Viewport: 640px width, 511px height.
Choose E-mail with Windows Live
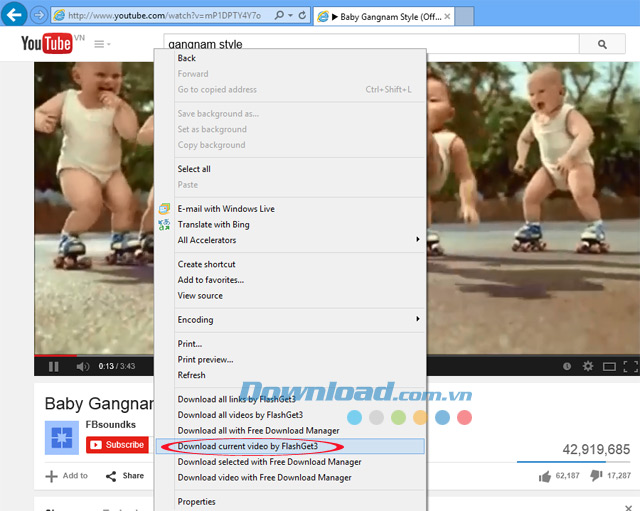pyautogui.click(x=289, y=209)
